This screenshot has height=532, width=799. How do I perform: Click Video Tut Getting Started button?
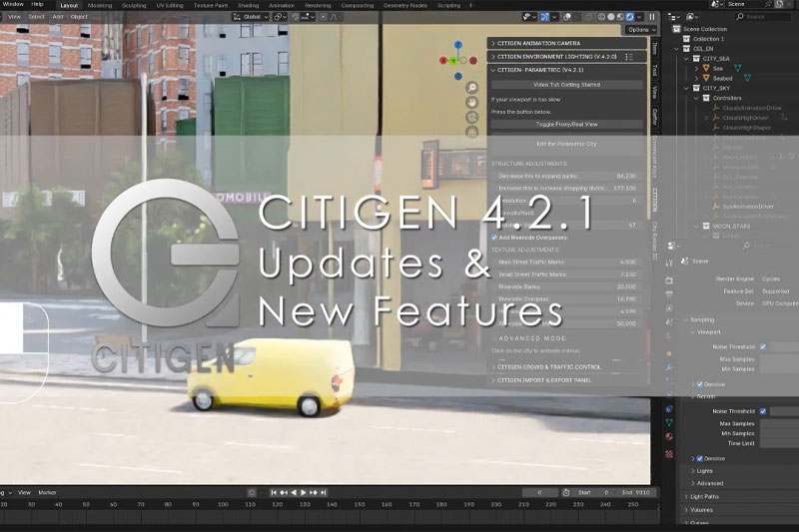(566, 85)
